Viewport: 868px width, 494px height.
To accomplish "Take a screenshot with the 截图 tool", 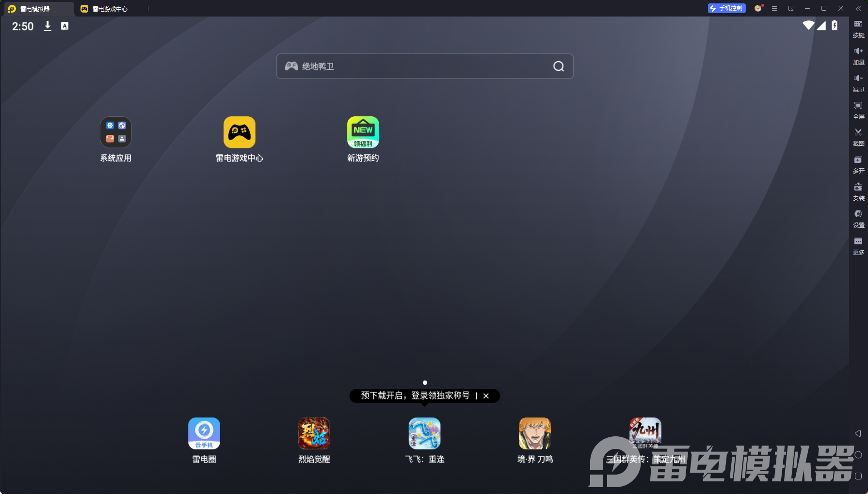I will pyautogui.click(x=858, y=138).
